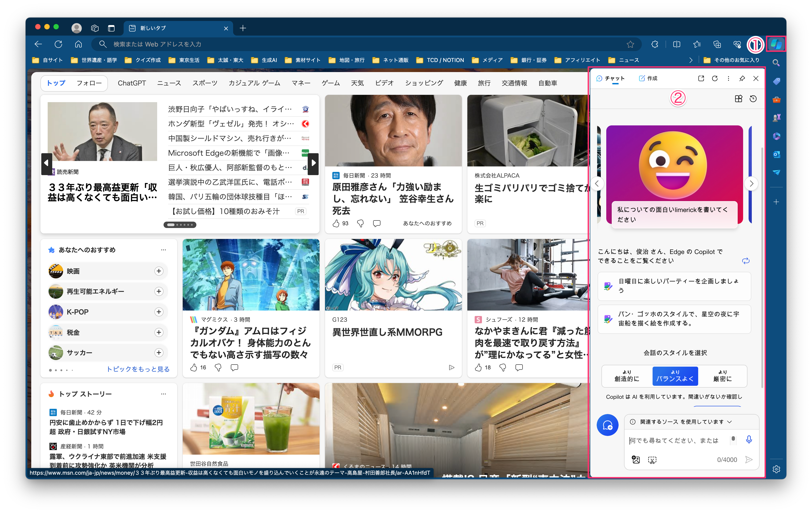Expand bookmarks bar overflow chevron

[691, 60]
